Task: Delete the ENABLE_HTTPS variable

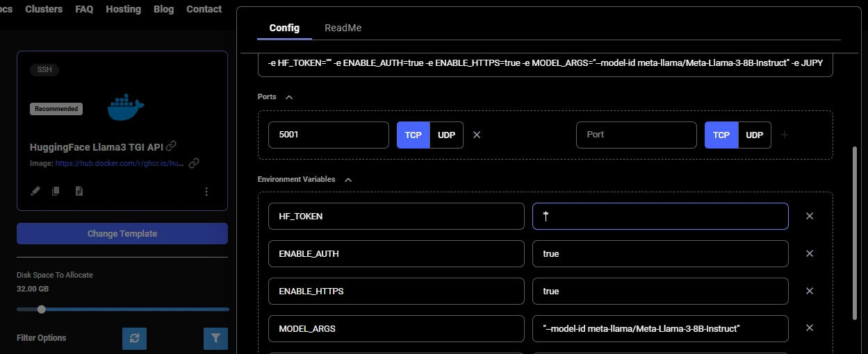Action: (810, 291)
